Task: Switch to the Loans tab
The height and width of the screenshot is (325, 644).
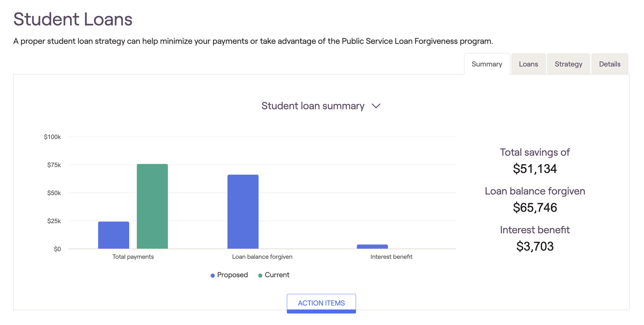Action: [528, 64]
